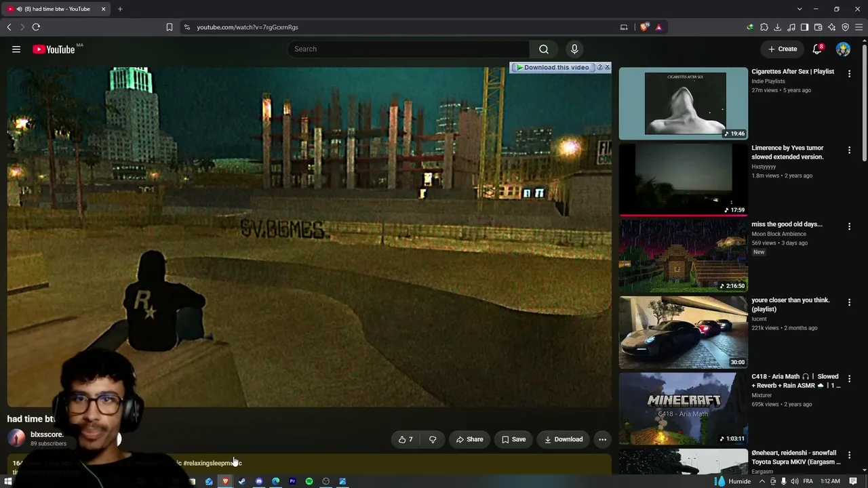The width and height of the screenshot is (868, 488).
Task: Open the media control music note icon
Action: (791, 27)
